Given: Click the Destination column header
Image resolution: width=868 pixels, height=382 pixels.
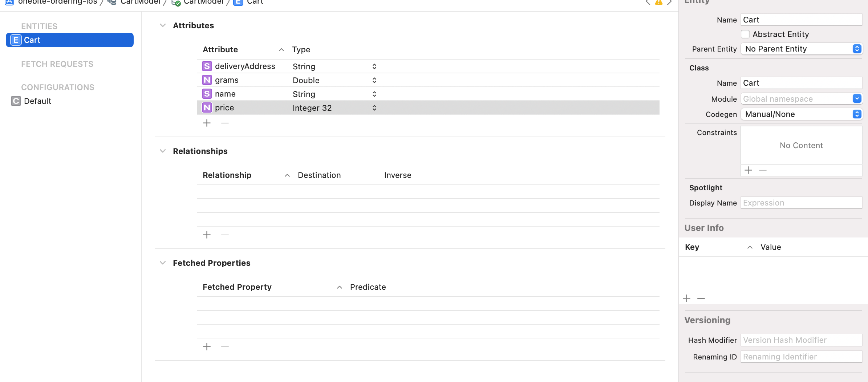Looking at the screenshot, I should [319, 175].
